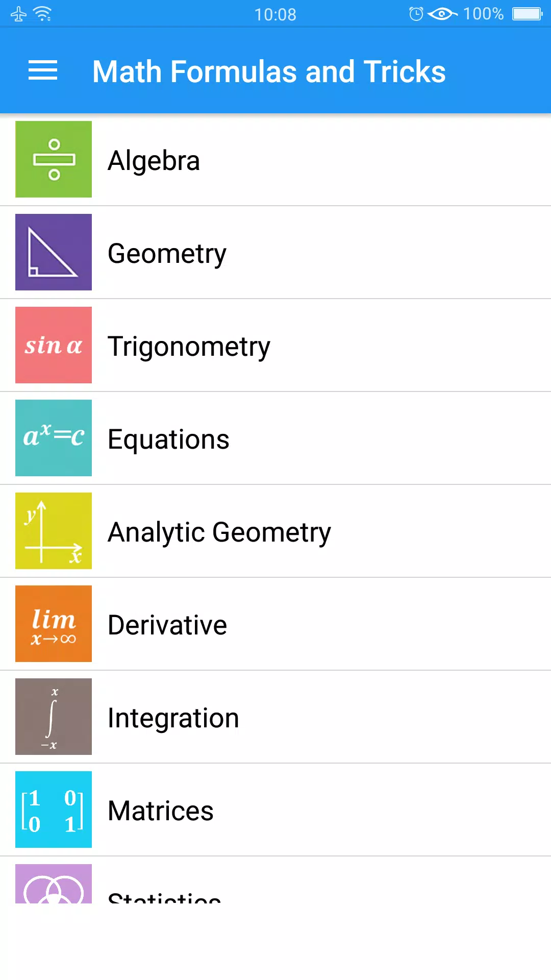The width and height of the screenshot is (551, 980).
Task: Tap the brown Integration integral icon
Action: click(54, 717)
